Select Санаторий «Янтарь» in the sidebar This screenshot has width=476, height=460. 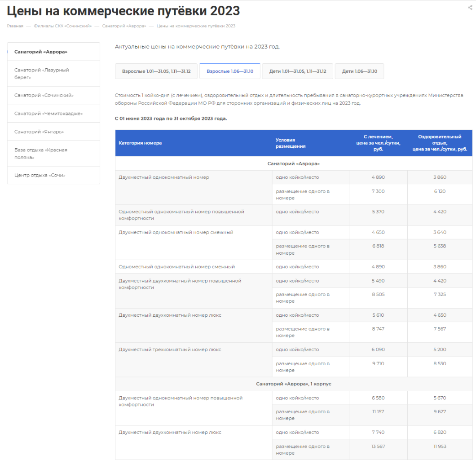point(39,132)
